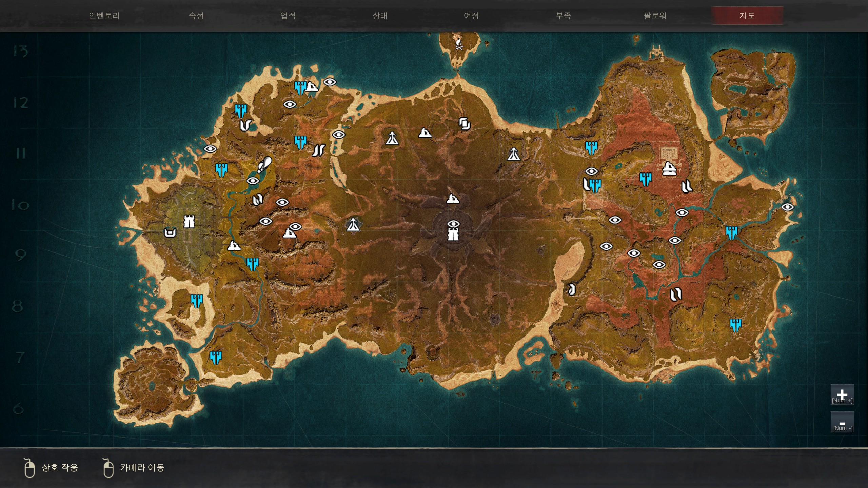Click the twin bracket marker just below the western lake
The height and width of the screenshot is (488, 868).
coord(257,200)
